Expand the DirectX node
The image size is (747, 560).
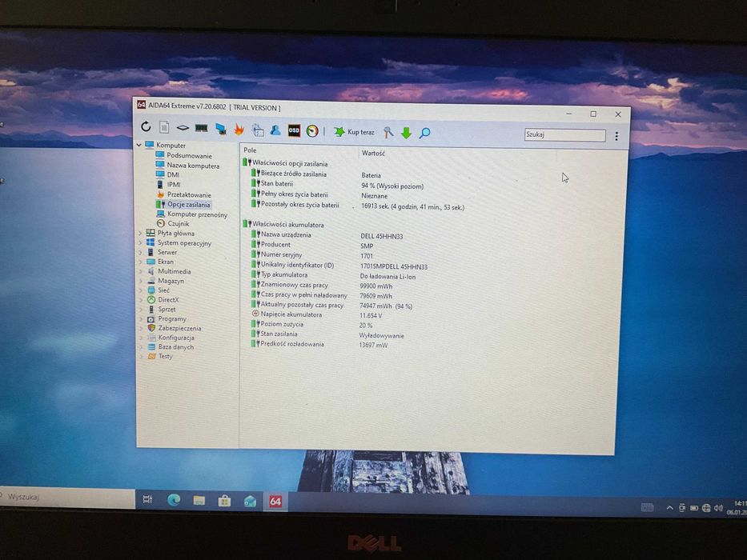[141, 300]
